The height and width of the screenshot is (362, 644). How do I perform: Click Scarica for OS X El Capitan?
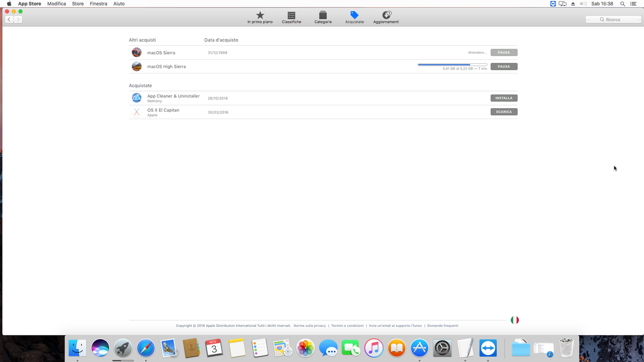(504, 112)
